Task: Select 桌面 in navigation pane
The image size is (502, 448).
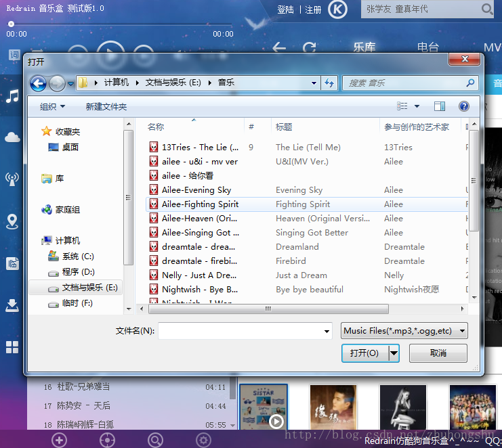Action: pyautogui.click(x=63, y=147)
